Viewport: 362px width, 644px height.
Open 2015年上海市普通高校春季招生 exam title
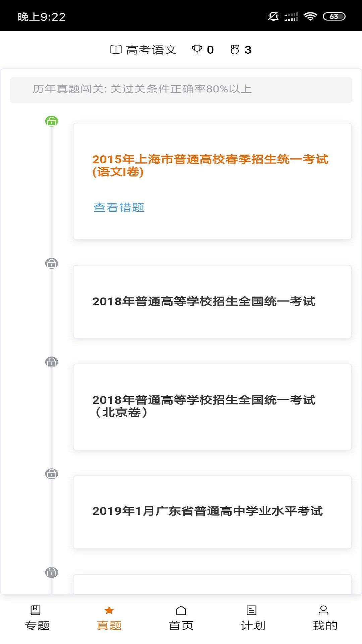(210, 165)
